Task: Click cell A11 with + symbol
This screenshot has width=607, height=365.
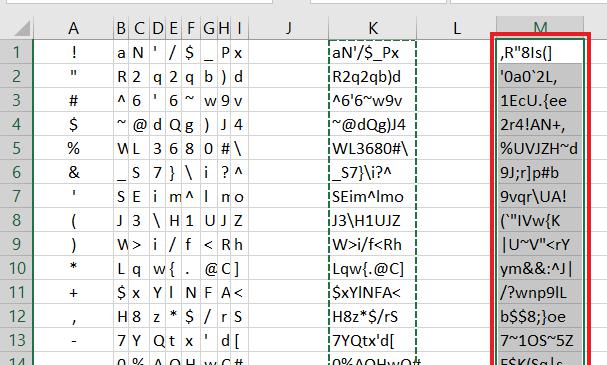Action: 74,292
